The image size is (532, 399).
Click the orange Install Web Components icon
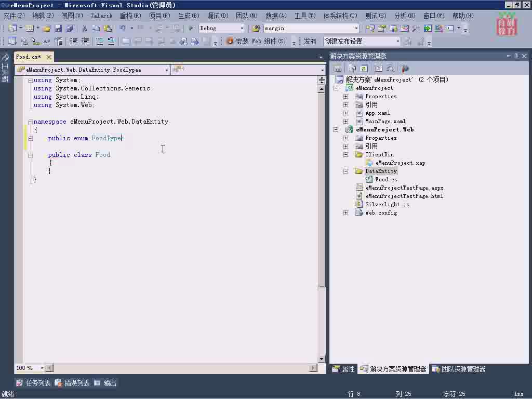point(230,42)
